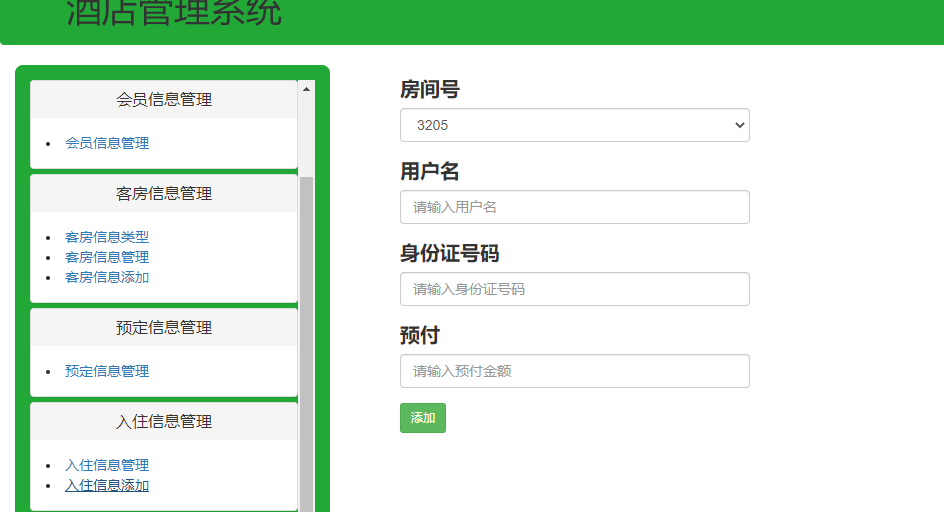Focus the 身份证号码 text box
Screen dimensions: 944x512
point(574,289)
